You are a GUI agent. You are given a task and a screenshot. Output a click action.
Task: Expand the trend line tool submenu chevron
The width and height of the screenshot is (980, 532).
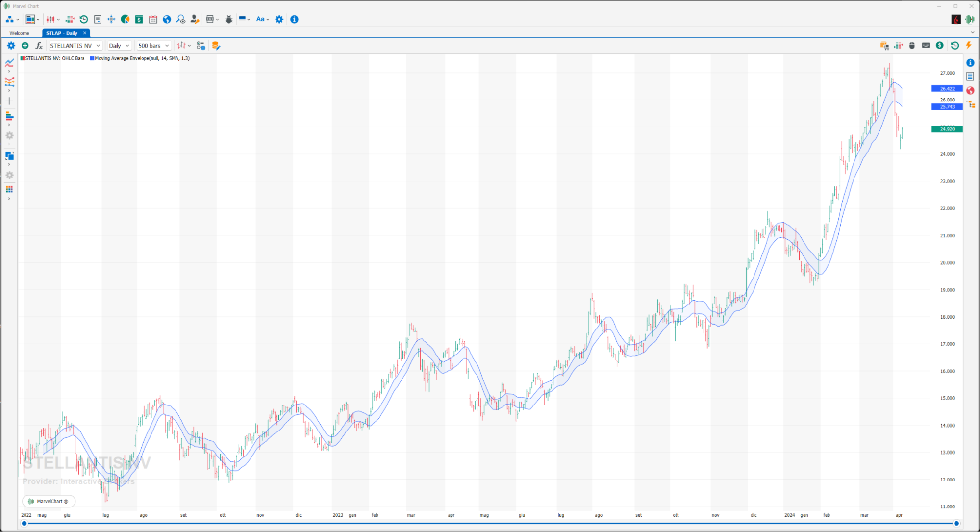click(x=9, y=72)
